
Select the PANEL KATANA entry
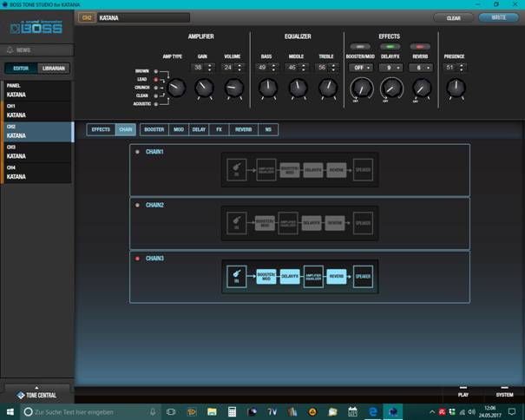pos(36,90)
